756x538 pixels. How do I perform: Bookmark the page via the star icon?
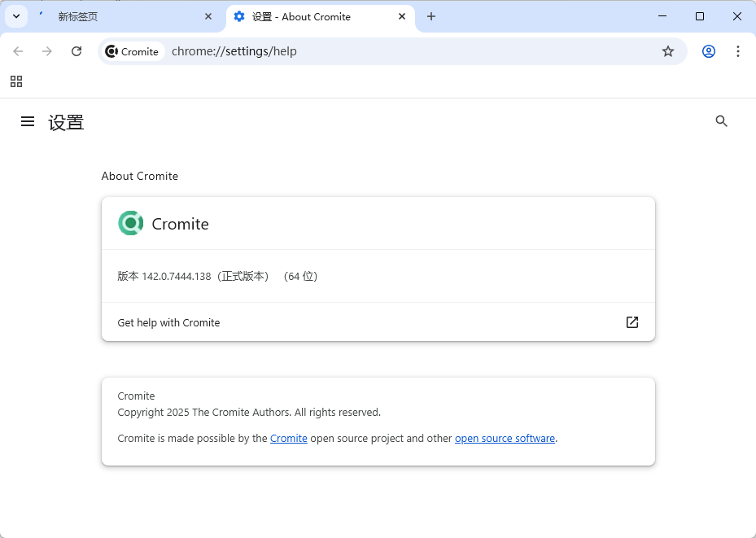[667, 51]
